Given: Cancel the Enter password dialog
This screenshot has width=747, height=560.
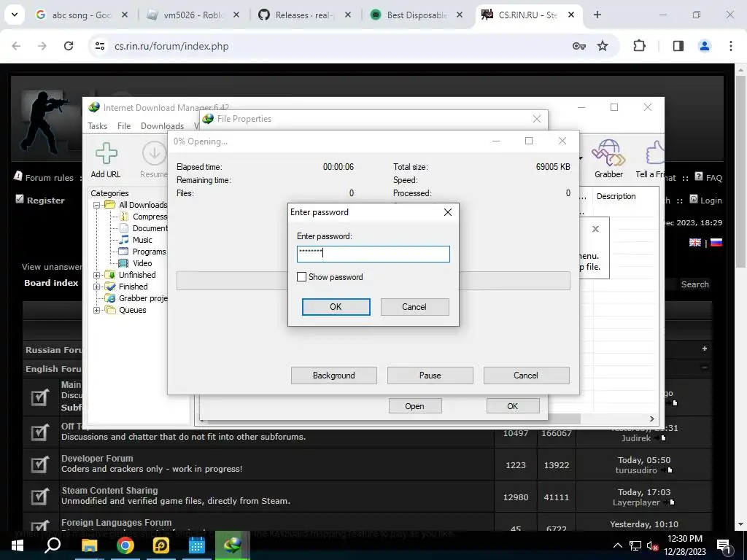Looking at the screenshot, I should (x=414, y=307).
